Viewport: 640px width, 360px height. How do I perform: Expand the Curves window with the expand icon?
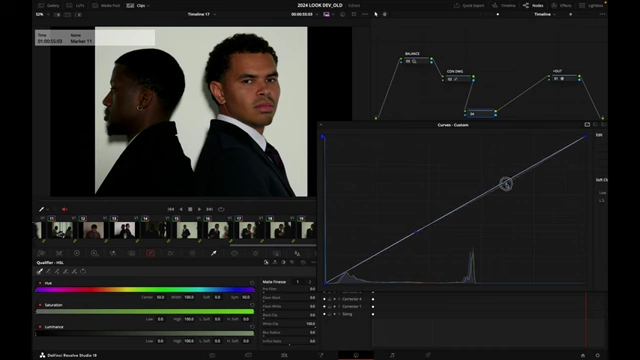[x=587, y=124]
